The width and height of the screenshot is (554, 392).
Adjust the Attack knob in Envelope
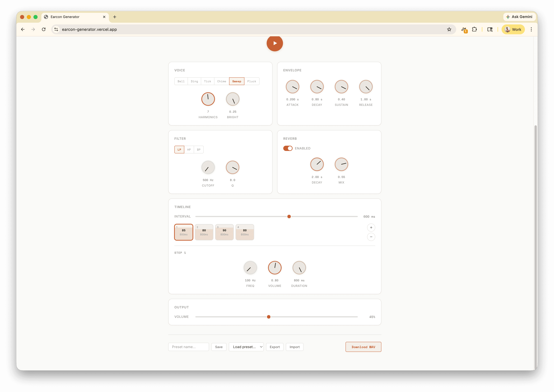pyautogui.click(x=293, y=86)
